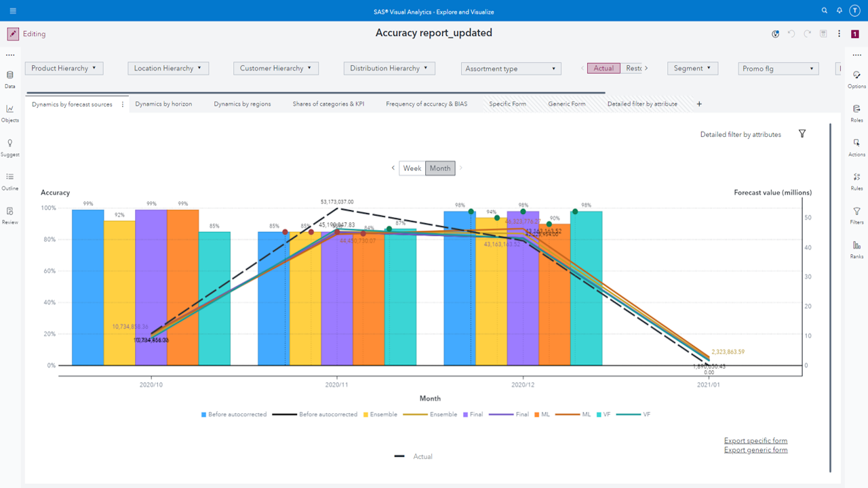
Task: Select the Week granularity button
Action: pyautogui.click(x=412, y=168)
